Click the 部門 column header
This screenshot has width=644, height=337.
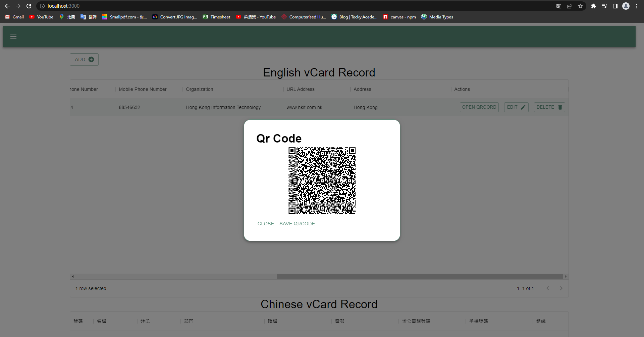coord(189,321)
